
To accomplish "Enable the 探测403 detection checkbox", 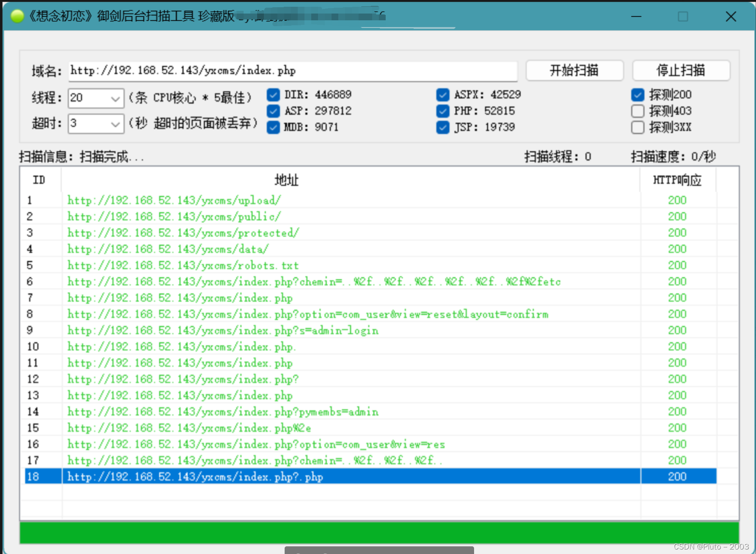I will pos(638,111).
